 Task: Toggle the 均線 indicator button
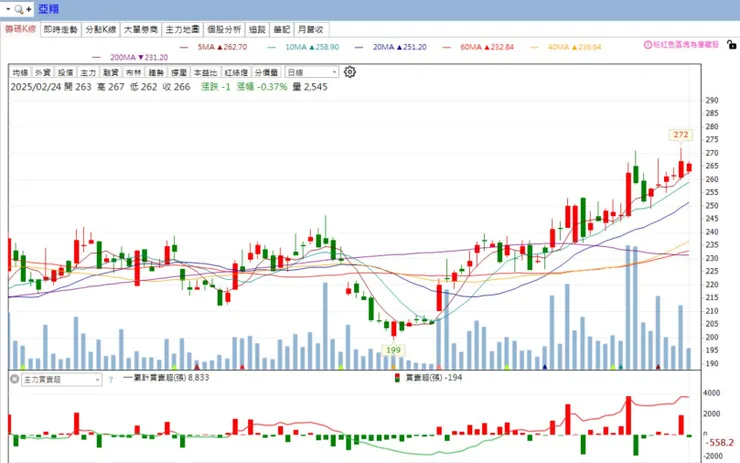click(x=20, y=72)
